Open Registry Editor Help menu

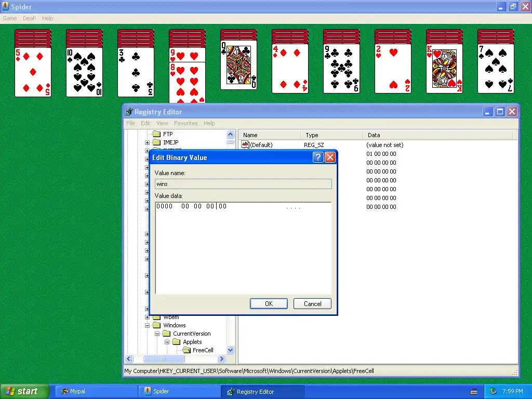[x=209, y=123]
